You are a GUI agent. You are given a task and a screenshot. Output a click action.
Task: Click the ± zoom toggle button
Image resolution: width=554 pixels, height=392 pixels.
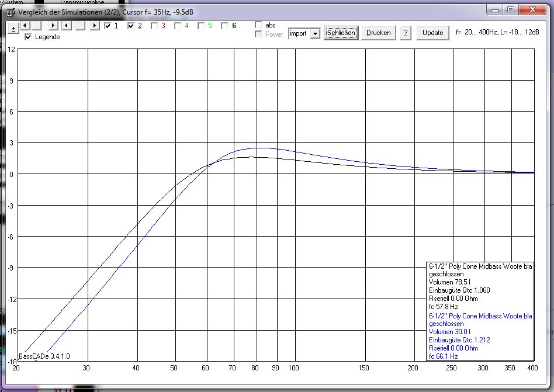[x=13, y=28]
